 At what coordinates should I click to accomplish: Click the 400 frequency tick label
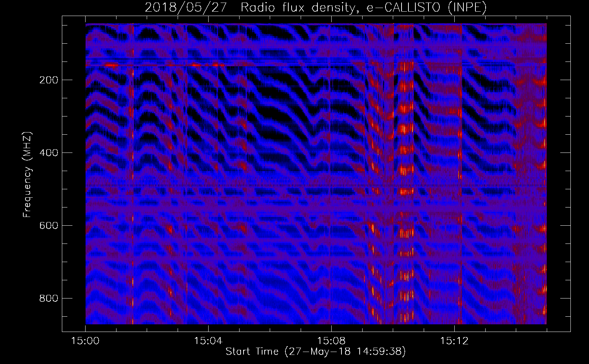[48, 153]
